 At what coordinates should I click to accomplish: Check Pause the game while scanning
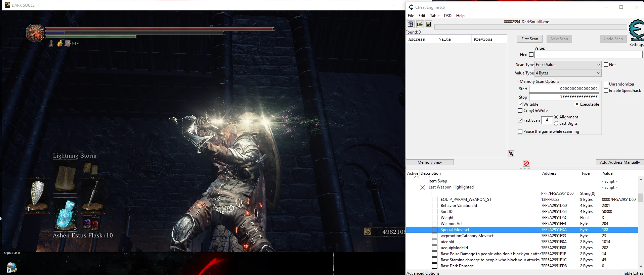coord(520,131)
